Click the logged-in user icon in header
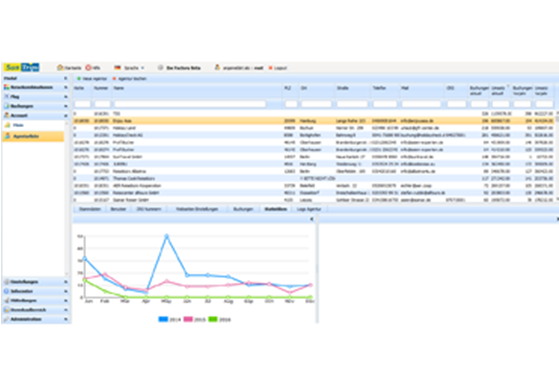This screenshot has height=373, width=559. point(217,67)
